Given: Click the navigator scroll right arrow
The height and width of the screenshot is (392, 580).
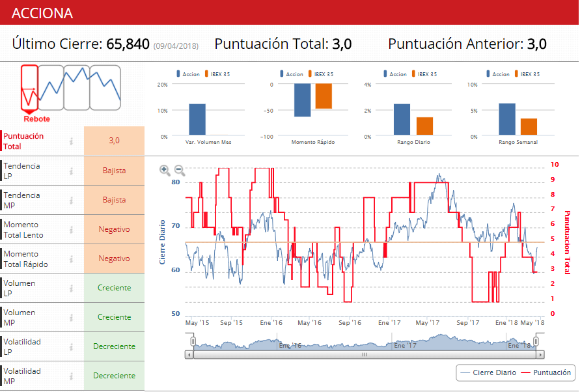Looking at the screenshot, I should point(540,355).
